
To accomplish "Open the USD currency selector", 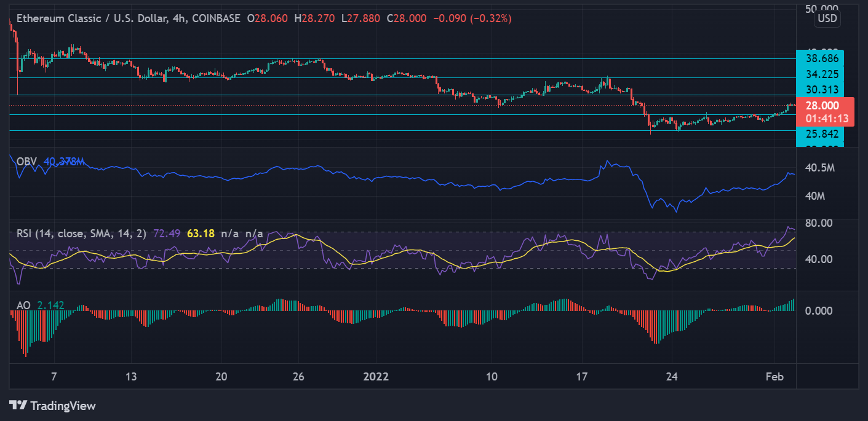I will [827, 18].
